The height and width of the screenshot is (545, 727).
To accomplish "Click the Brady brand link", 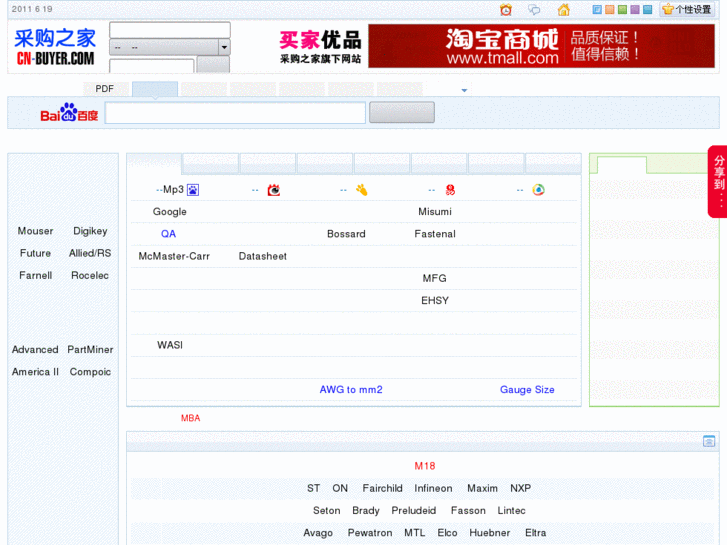I will tap(366, 511).
